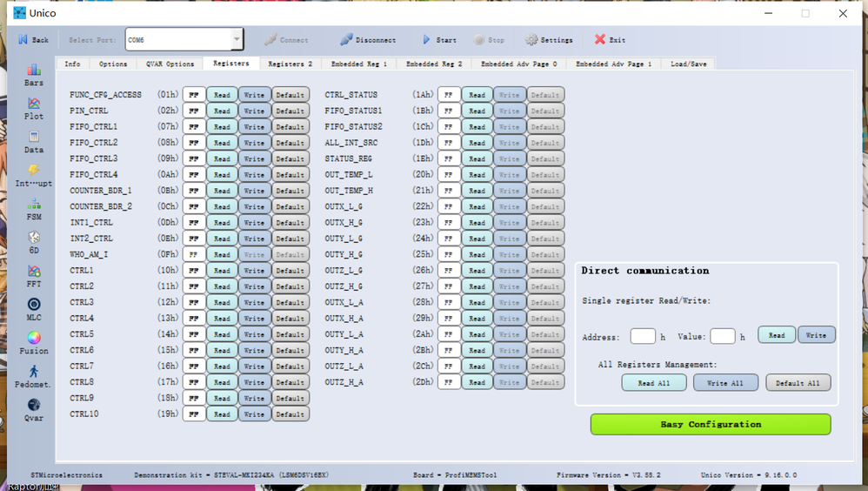The height and width of the screenshot is (491, 868).
Task: Expand the COM6 port dropdown
Action: 237,39
